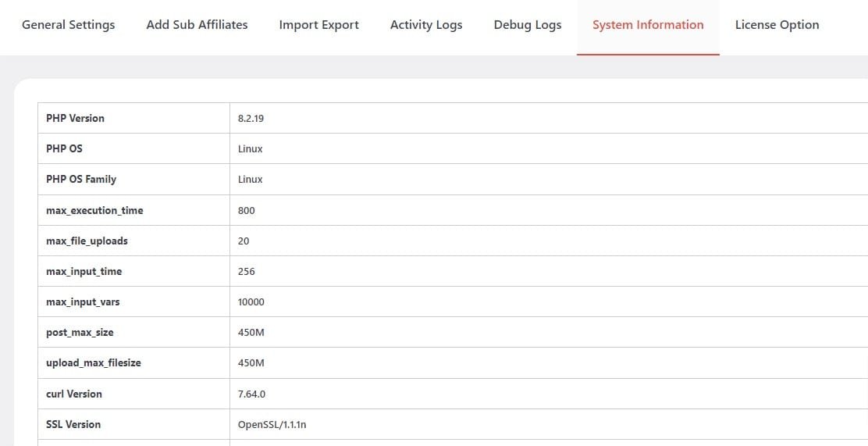Select the 'Linux' value in PHP OS row

[x=251, y=148]
